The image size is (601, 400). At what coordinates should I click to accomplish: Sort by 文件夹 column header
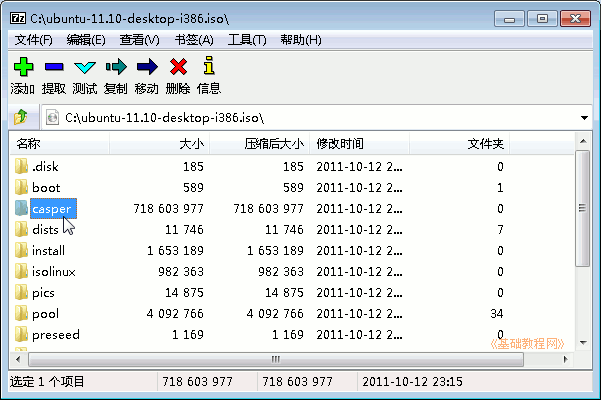460,144
